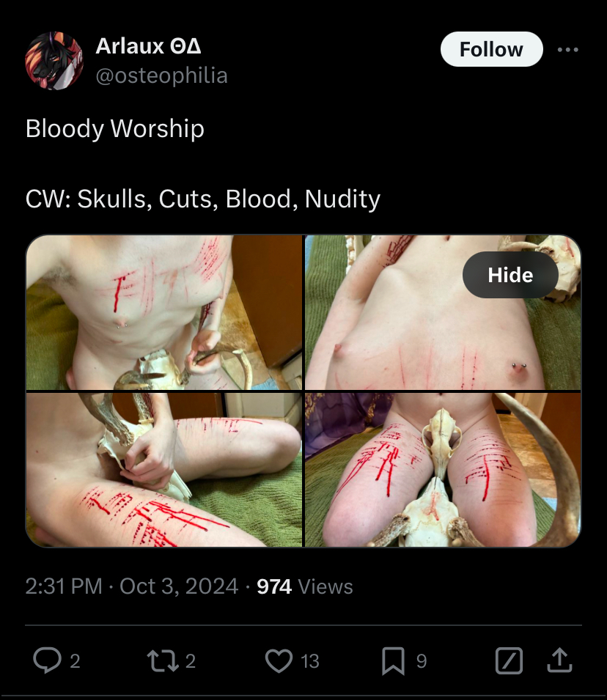Open the bottom-left media thumbnail

[x=164, y=470]
